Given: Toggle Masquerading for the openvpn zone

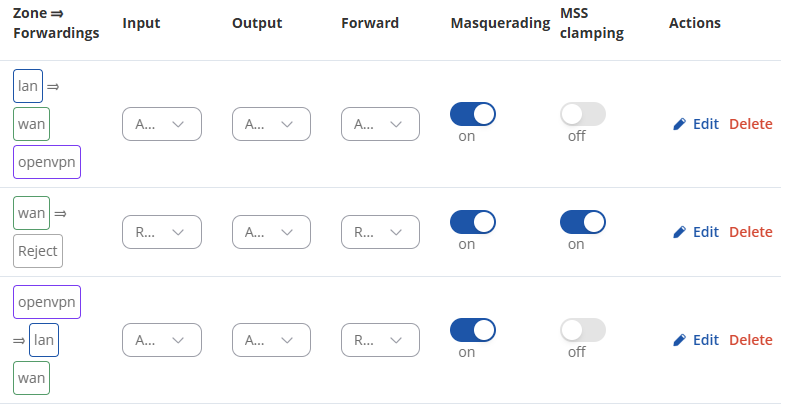Looking at the screenshot, I should point(473,330).
